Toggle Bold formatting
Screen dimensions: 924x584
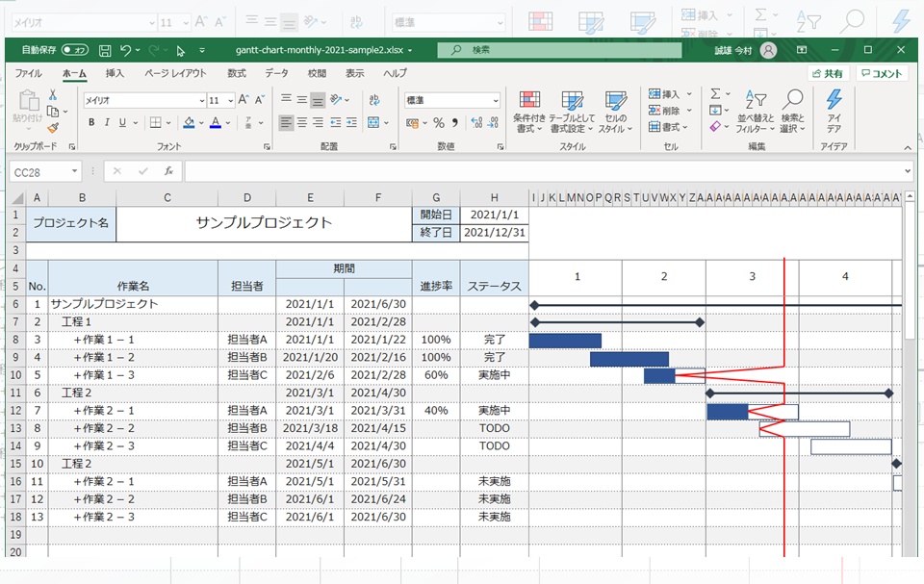coord(91,122)
